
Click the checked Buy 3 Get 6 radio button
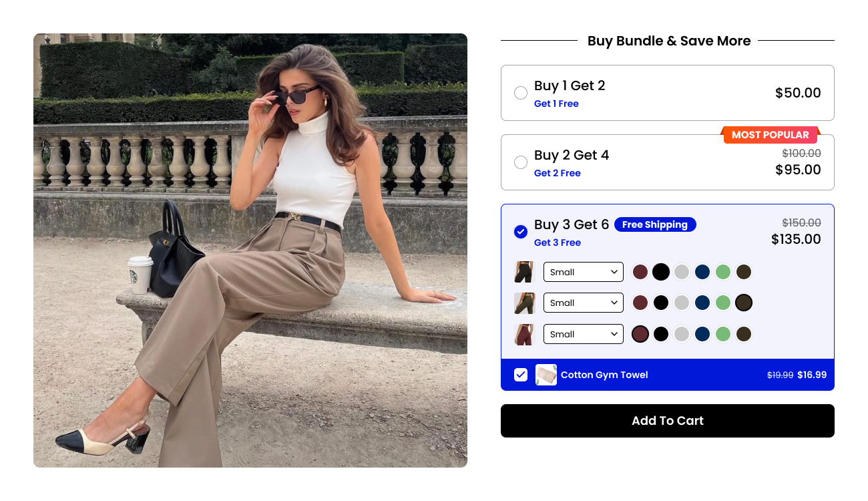pyautogui.click(x=521, y=232)
